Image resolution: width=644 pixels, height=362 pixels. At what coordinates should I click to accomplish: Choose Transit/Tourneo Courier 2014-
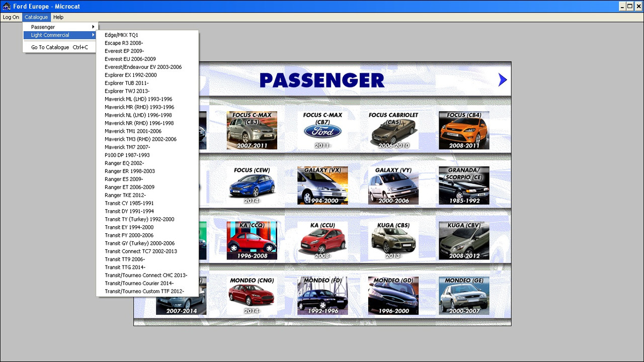tap(147, 284)
